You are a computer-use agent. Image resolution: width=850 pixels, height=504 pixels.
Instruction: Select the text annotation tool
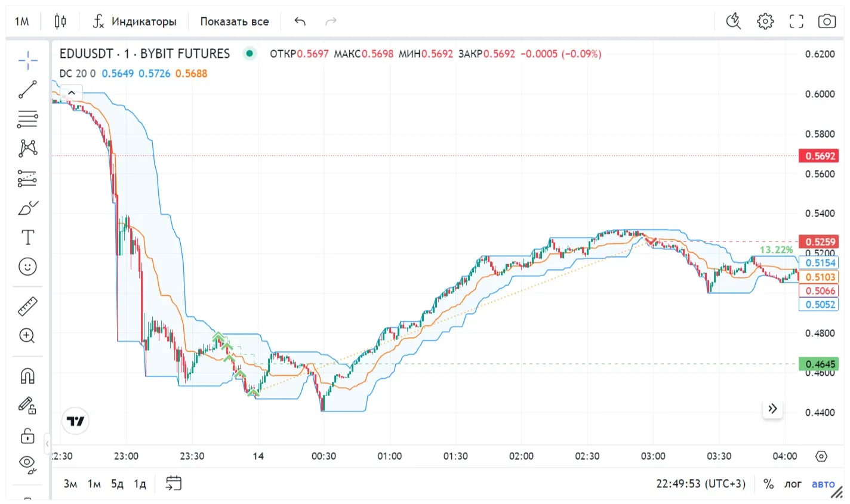click(x=27, y=237)
